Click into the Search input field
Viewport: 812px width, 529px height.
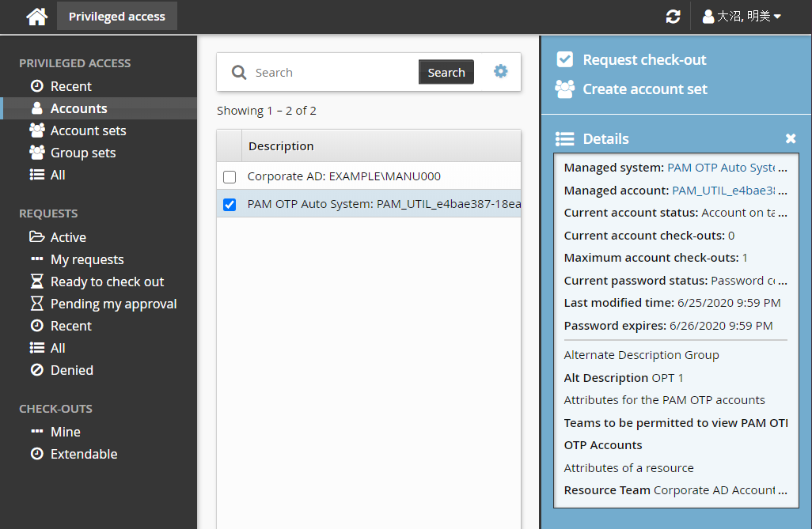332,73
